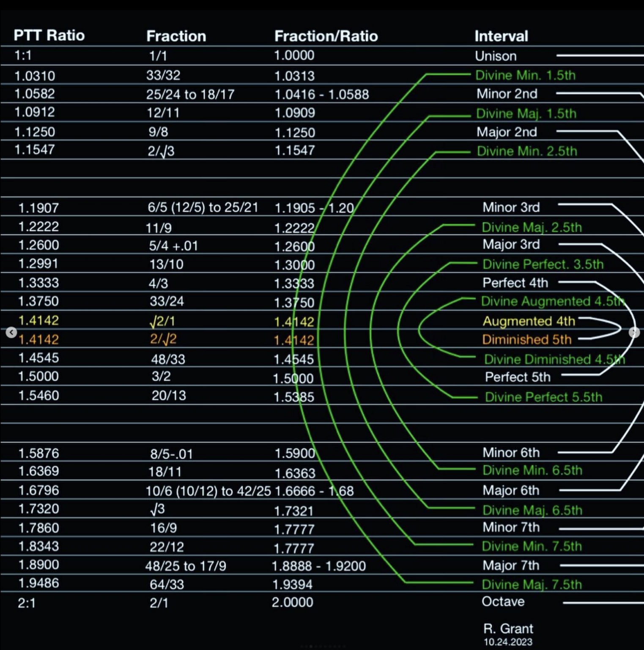Click the R. Grant author credit
The height and width of the screenshot is (650, 644).
(508, 629)
